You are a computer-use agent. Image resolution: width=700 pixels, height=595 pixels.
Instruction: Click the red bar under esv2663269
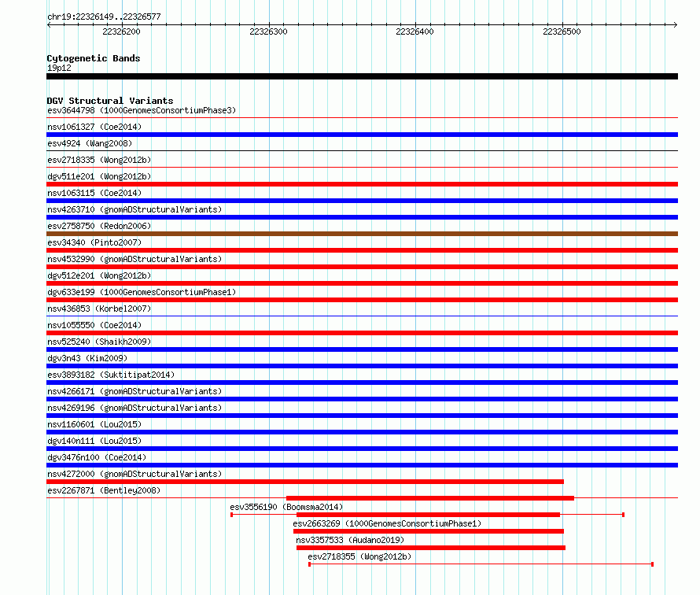click(429, 531)
